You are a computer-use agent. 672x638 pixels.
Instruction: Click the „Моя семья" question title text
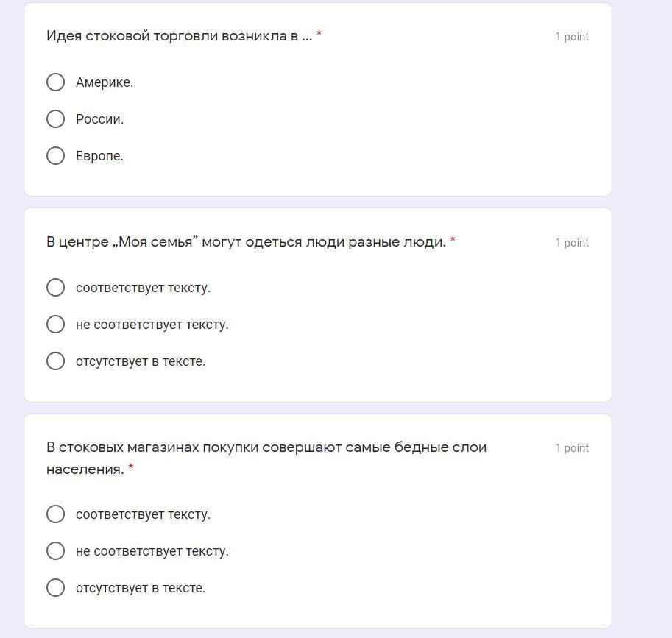tap(246, 242)
